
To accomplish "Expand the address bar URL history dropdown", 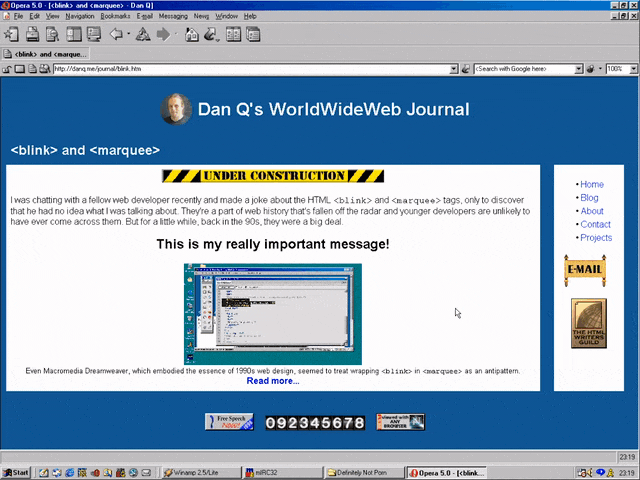I will (453, 69).
